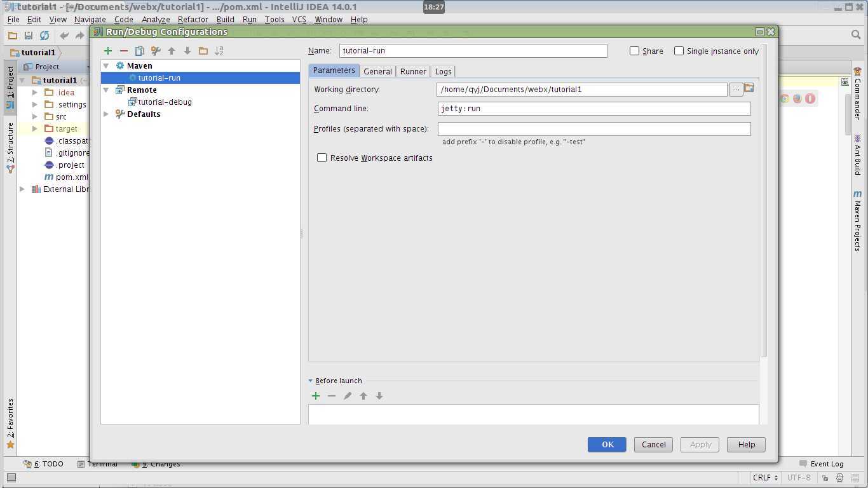Click the Cancel button
This screenshot has height=488, width=868.
click(x=653, y=445)
